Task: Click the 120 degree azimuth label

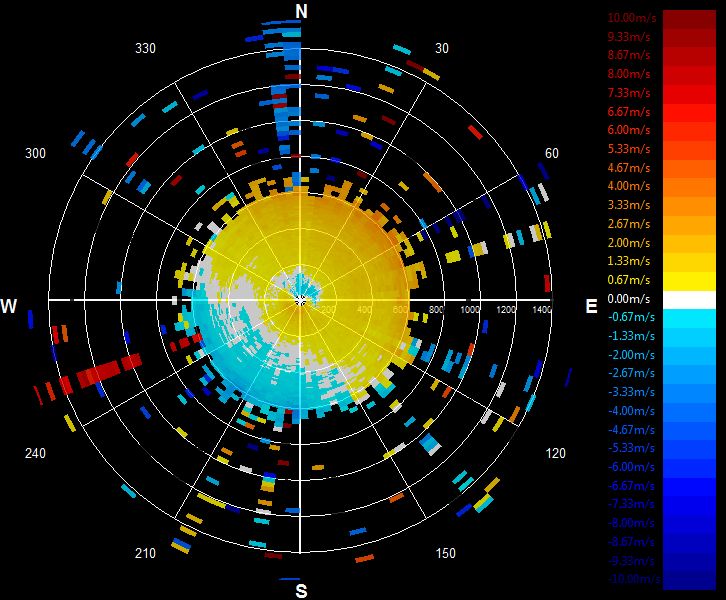Action: pyautogui.click(x=555, y=453)
